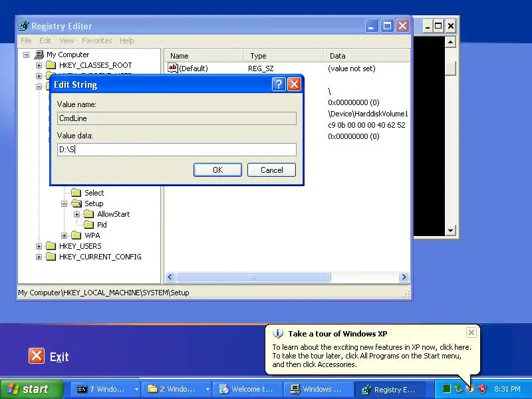The height and width of the screenshot is (399, 532).
Task: Click the AllowStart folder icon
Action: (x=89, y=214)
